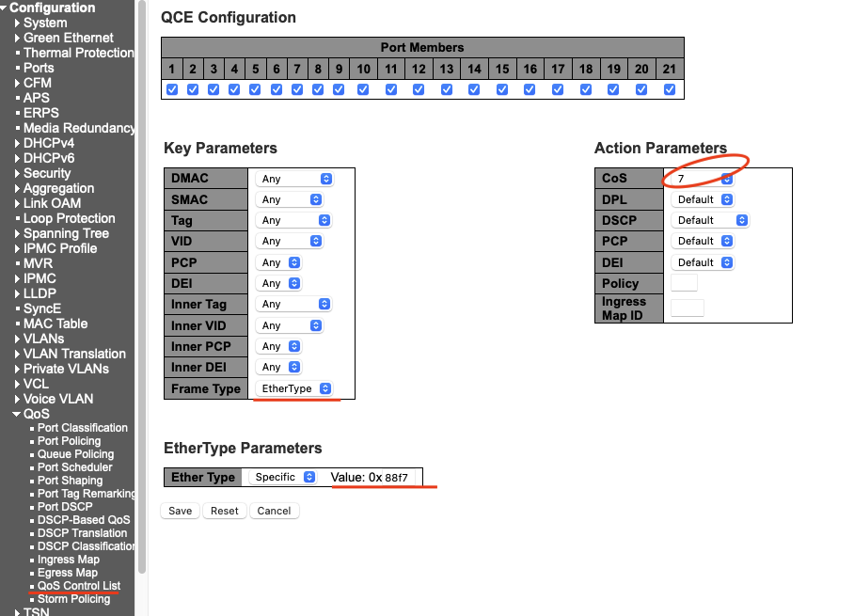Open Egress Map page

click(68, 573)
